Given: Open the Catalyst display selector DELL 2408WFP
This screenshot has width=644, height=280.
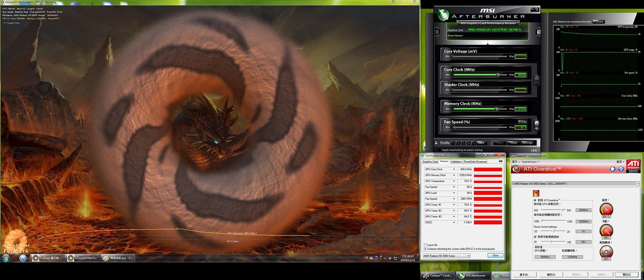Looking at the screenshot, I should pos(576,183).
